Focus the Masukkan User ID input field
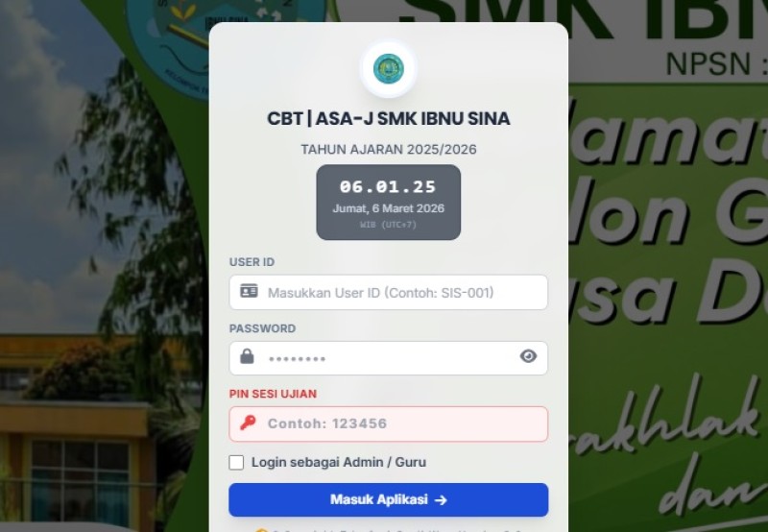The width and height of the screenshot is (768, 532). [389, 293]
